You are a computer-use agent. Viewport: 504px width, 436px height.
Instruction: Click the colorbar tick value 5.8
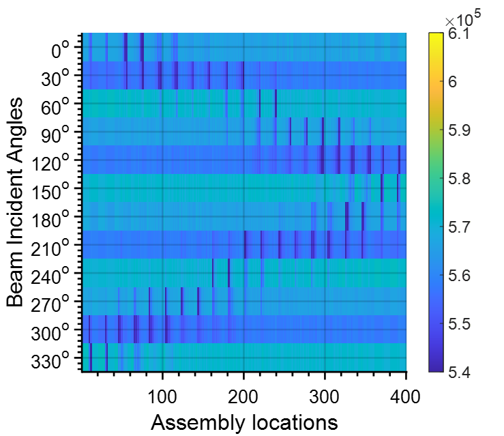click(x=459, y=179)
